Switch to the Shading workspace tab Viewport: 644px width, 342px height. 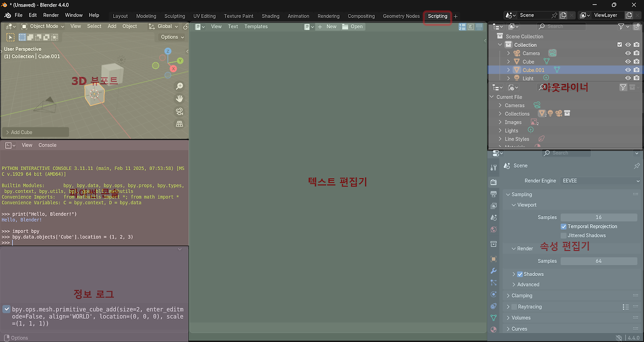click(x=270, y=16)
